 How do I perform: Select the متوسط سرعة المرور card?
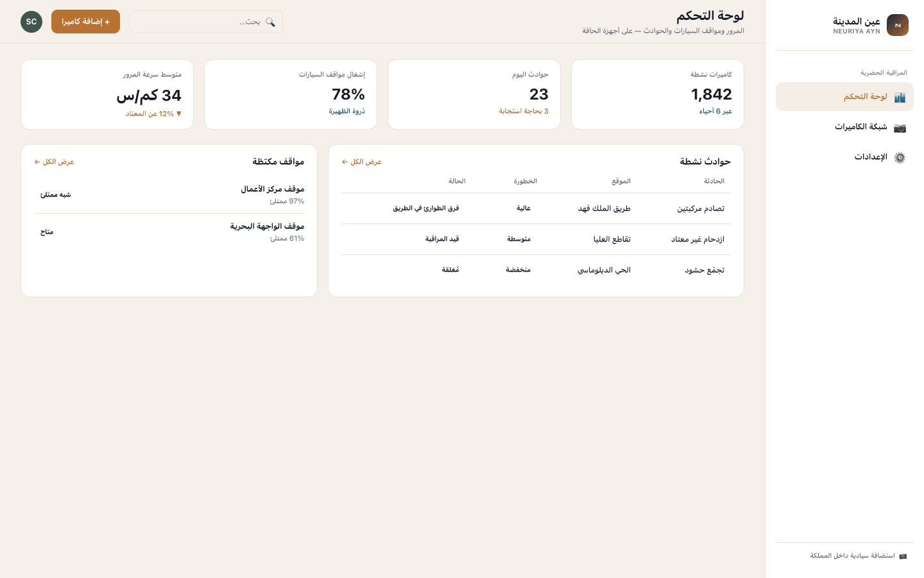(107, 94)
